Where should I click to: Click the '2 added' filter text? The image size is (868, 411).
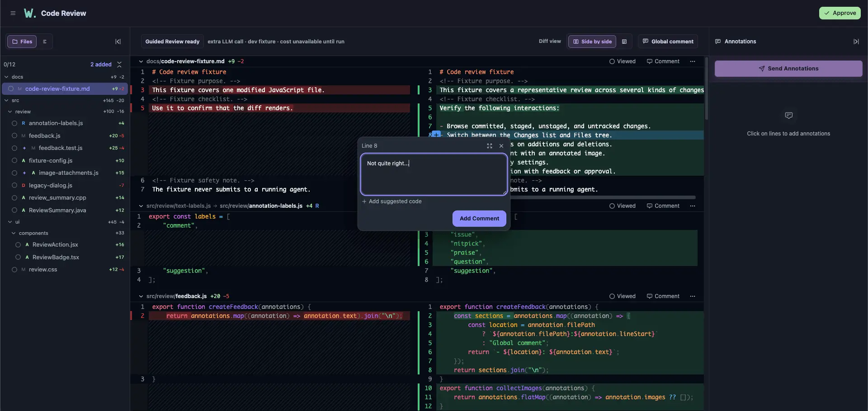(x=101, y=65)
